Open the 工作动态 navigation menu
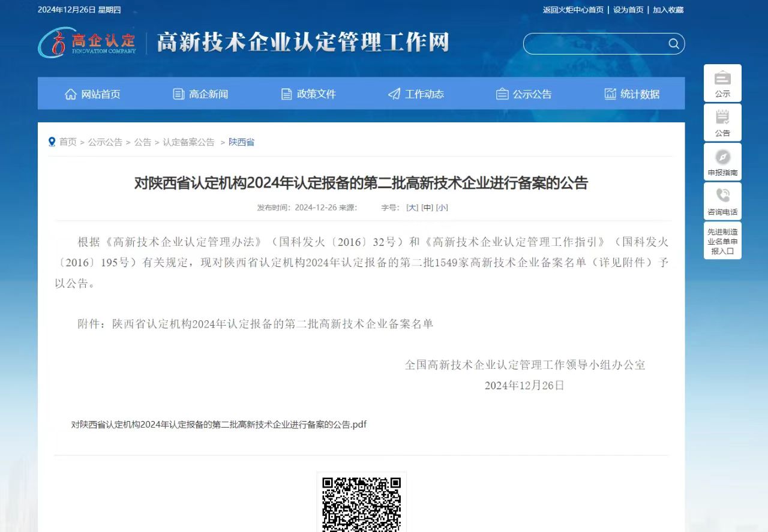Viewport: 768px width, 532px height. 416,94
